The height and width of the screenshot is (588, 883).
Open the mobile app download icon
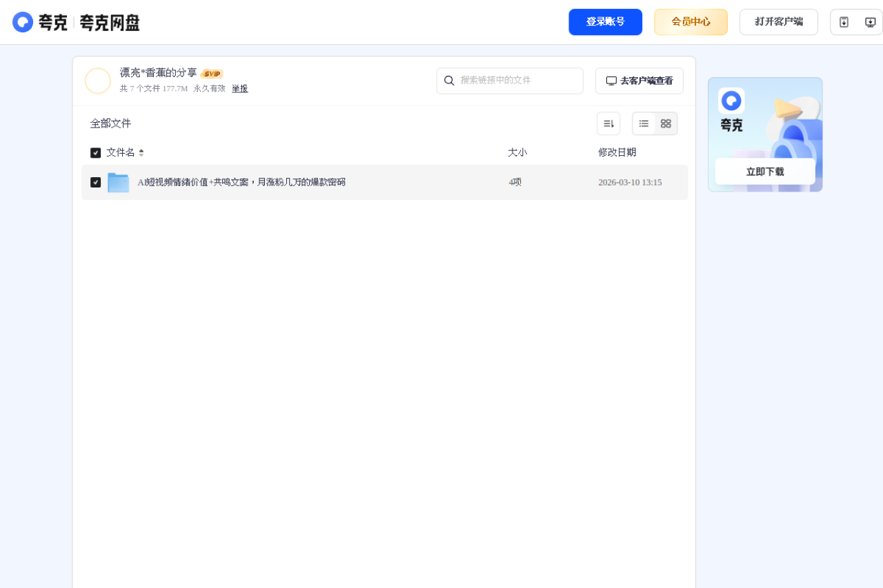click(x=844, y=21)
